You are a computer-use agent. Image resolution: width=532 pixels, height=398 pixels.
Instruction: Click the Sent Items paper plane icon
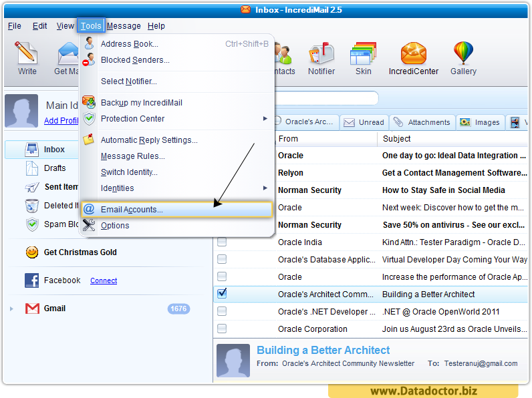32,187
